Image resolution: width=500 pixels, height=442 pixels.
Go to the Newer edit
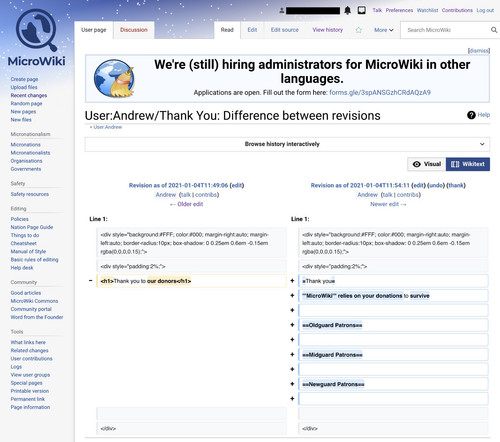pyautogui.click(x=388, y=204)
